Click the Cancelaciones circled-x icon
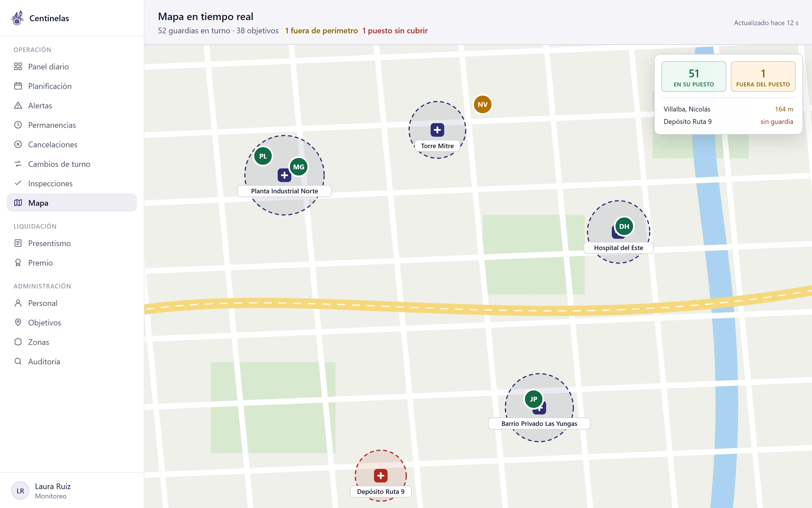The image size is (812, 508). click(x=18, y=144)
